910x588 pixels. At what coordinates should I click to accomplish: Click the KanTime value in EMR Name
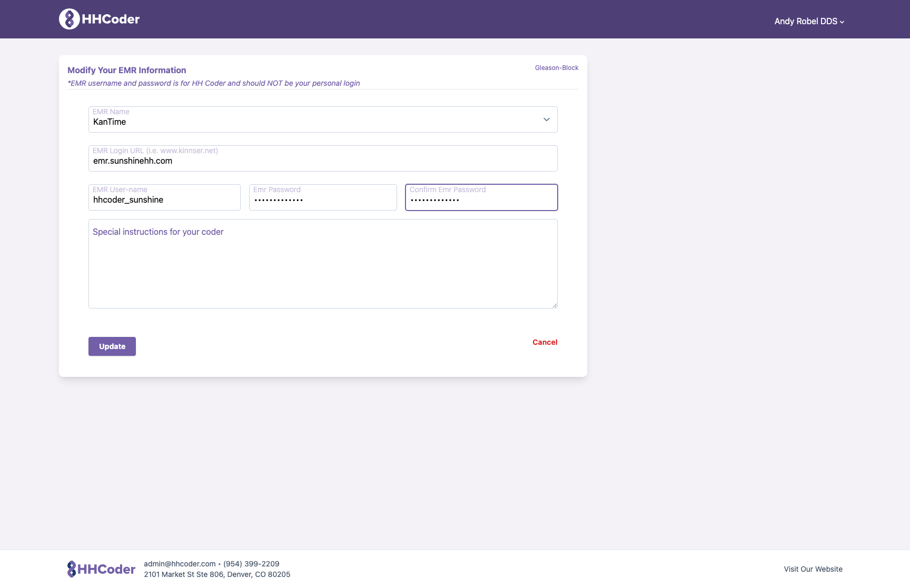click(110, 122)
